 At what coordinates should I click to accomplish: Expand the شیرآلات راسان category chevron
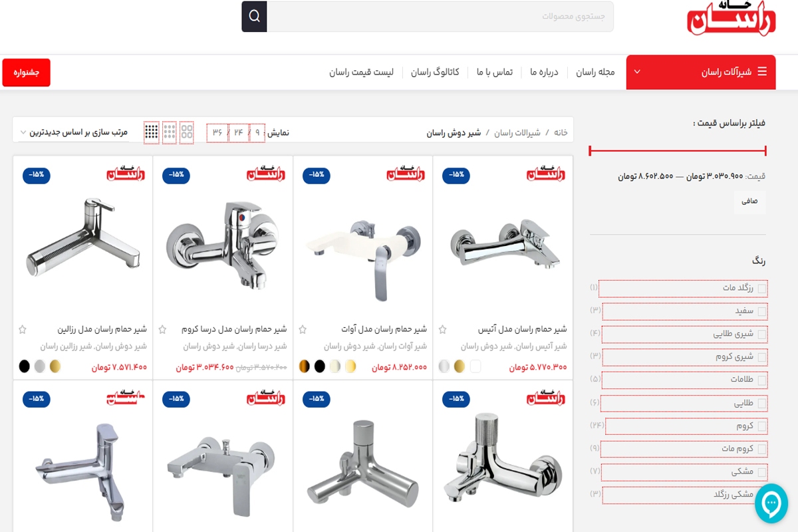click(637, 72)
